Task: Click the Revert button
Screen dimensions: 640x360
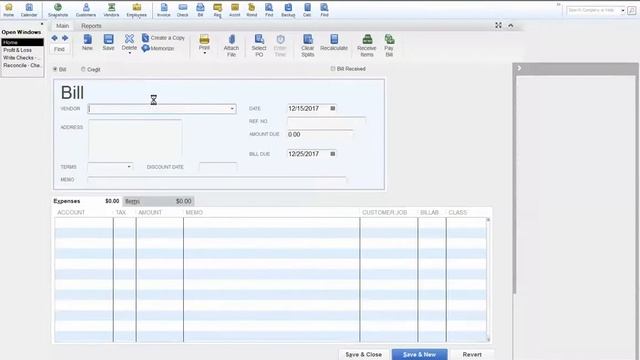Action: [x=472, y=354]
